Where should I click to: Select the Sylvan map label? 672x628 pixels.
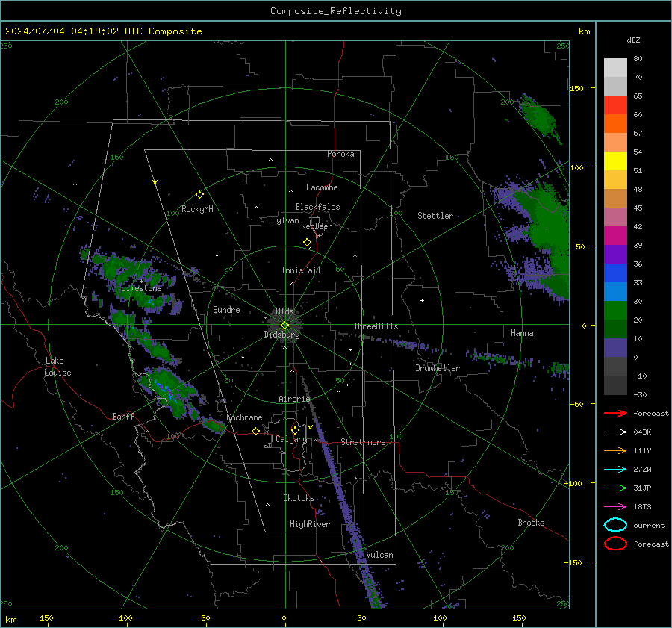point(285,220)
